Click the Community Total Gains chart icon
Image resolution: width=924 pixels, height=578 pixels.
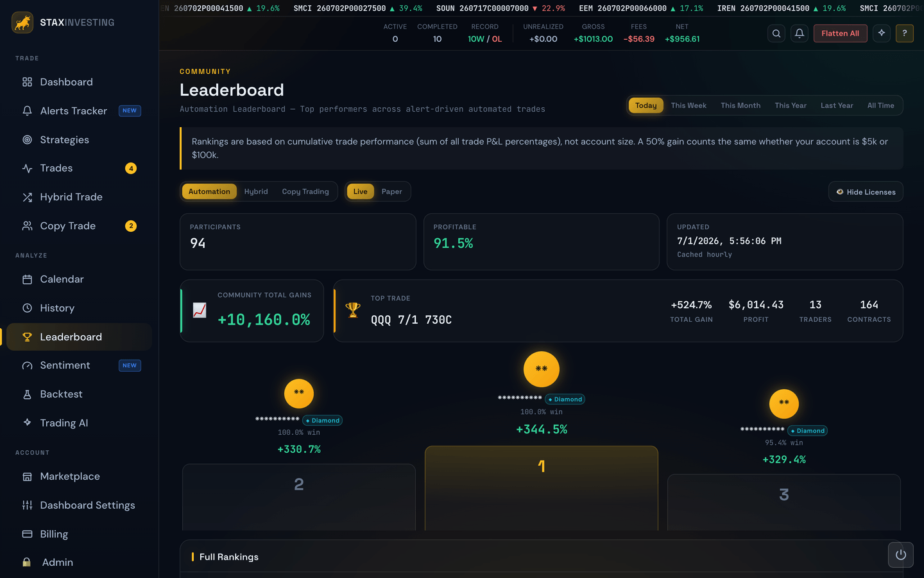(x=200, y=311)
